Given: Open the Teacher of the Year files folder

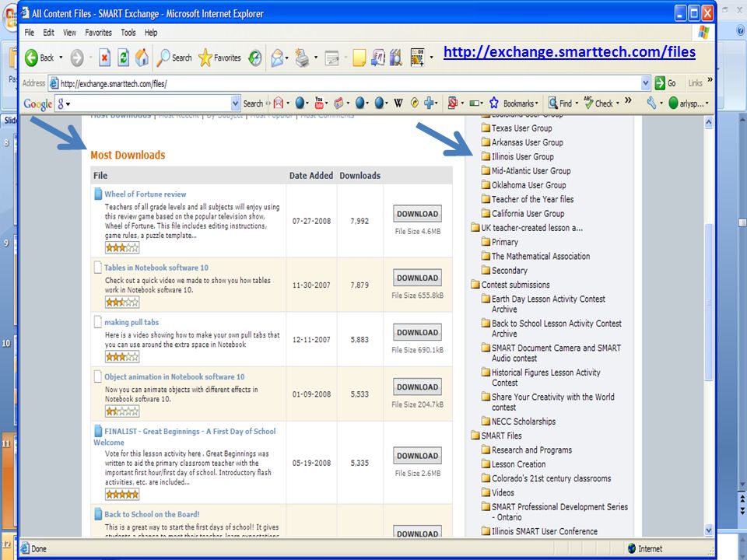Looking at the screenshot, I should coord(528,200).
